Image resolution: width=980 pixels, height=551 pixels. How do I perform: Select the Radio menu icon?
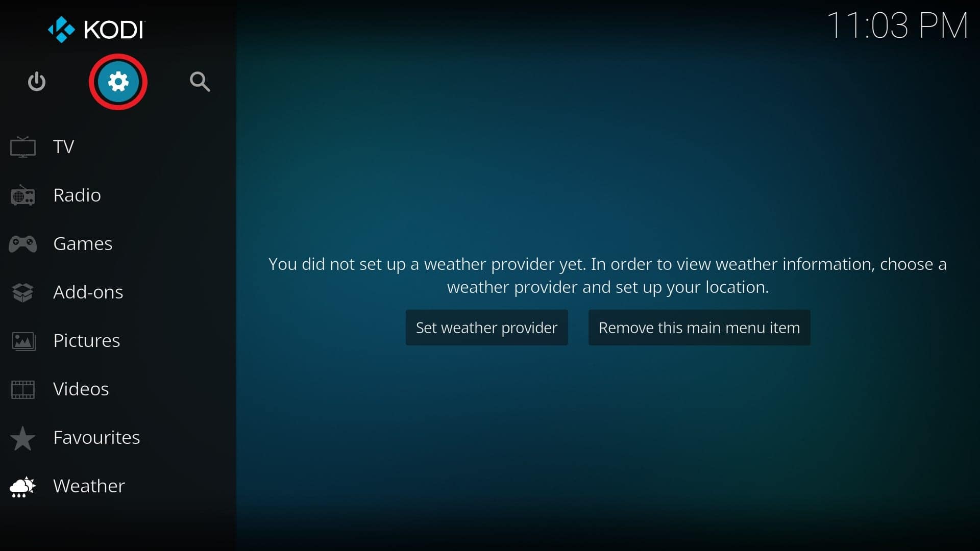(x=23, y=195)
